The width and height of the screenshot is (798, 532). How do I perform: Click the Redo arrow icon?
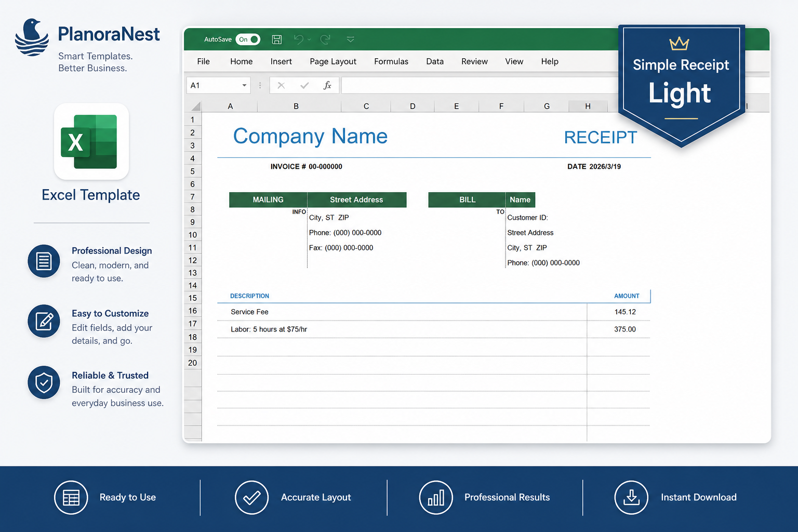[326, 39]
